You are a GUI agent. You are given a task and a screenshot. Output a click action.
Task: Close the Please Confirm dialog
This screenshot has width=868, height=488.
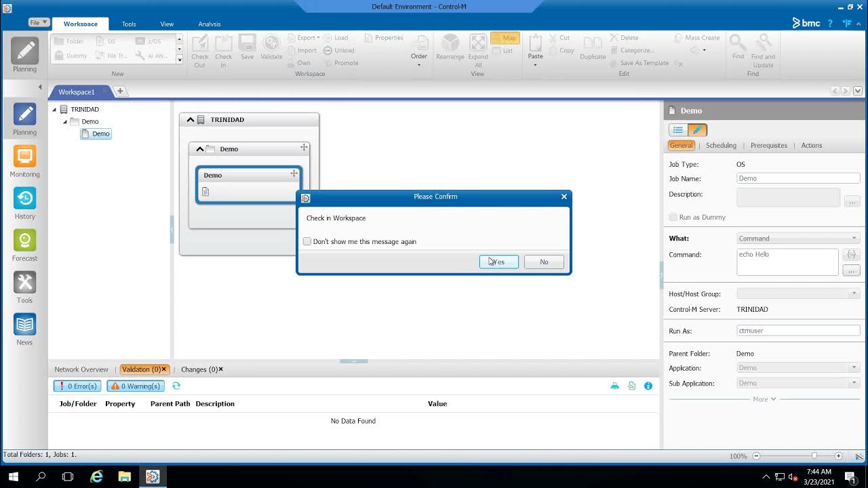(x=564, y=197)
